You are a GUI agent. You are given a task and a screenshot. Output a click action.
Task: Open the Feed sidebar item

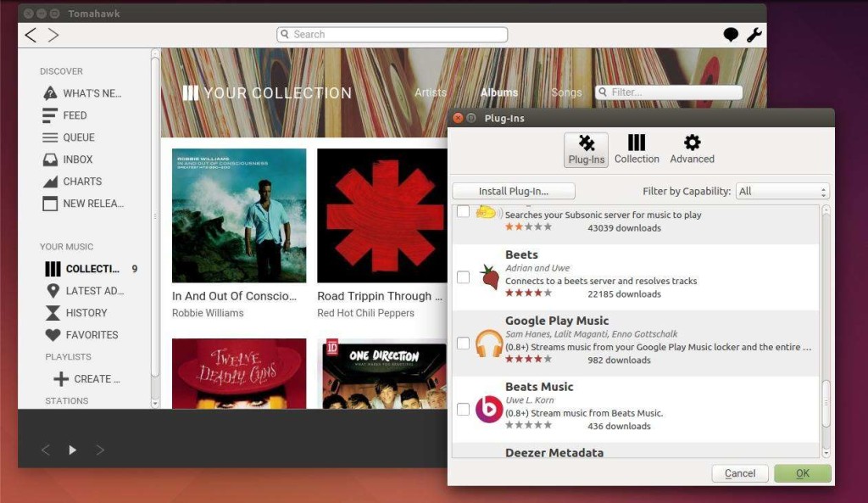64,115
